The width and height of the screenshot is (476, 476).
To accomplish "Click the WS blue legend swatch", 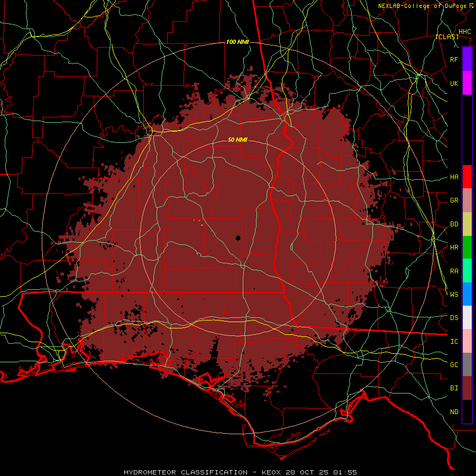I will [x=467, y=294].
